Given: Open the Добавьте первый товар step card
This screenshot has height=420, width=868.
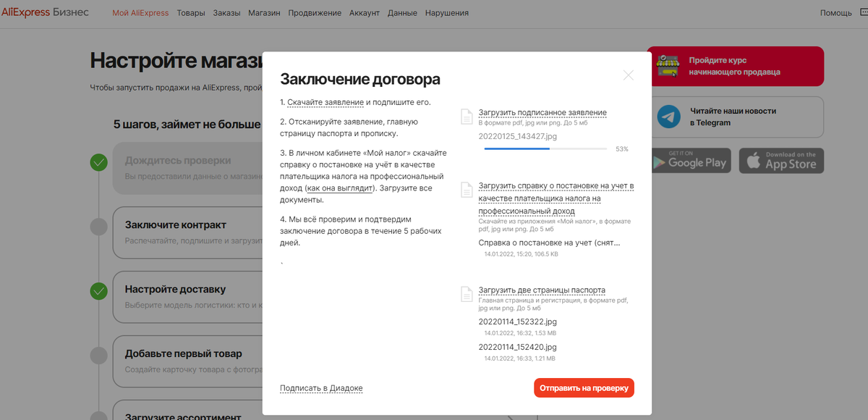Looking at the screenshot, I should [x=187, y=361].
